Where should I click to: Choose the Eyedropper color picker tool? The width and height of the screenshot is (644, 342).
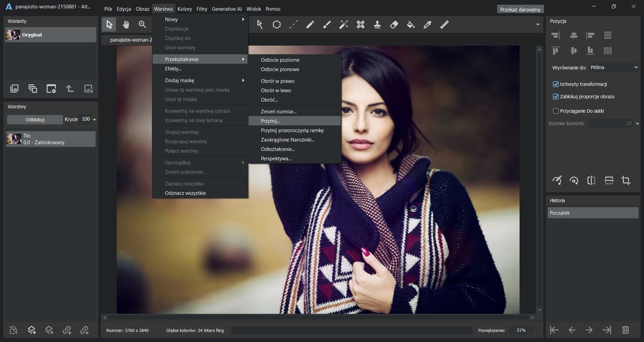[428, 25]
